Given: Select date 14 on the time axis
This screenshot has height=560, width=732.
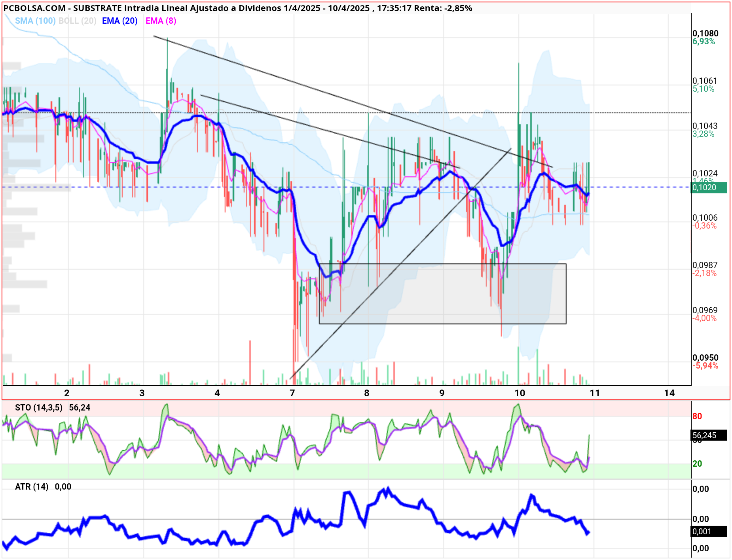Looking at the screenshot, I should tap(669, 393).
